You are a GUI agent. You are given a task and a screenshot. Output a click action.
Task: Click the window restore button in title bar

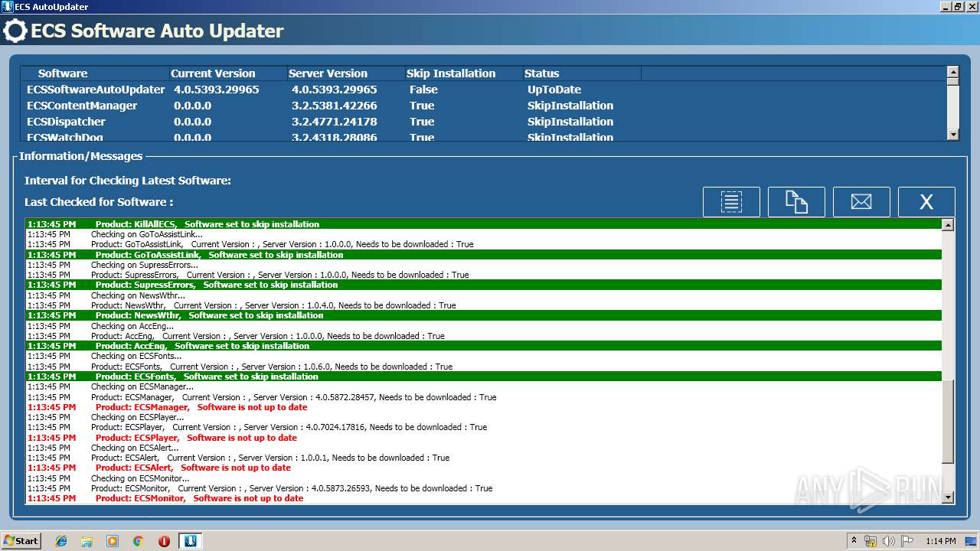pyautogui.click(x=958, y=6)
